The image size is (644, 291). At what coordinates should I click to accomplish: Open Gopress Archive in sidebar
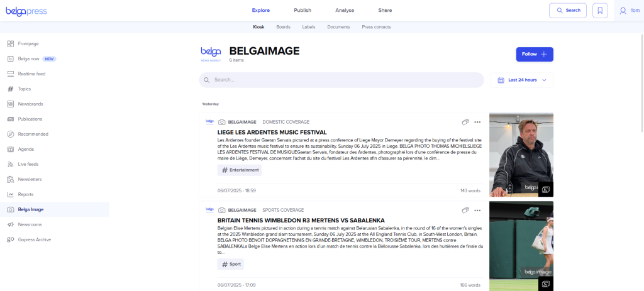click(x=34, y=239)
